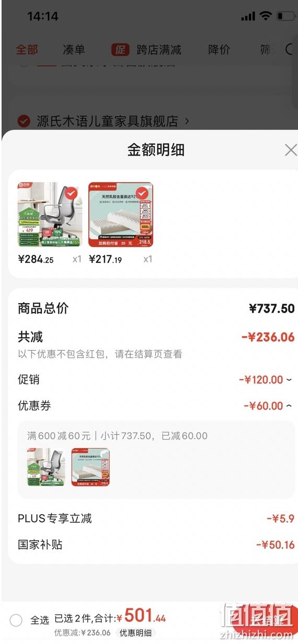298x644 pixels.
Task: Open the 跨店满减 tab
Action: [159, 50]
